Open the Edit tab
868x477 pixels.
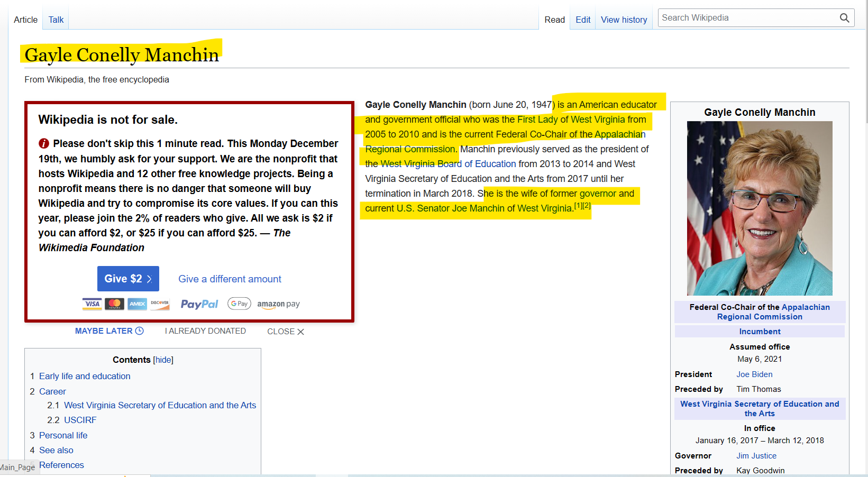[x=583, y=20]
